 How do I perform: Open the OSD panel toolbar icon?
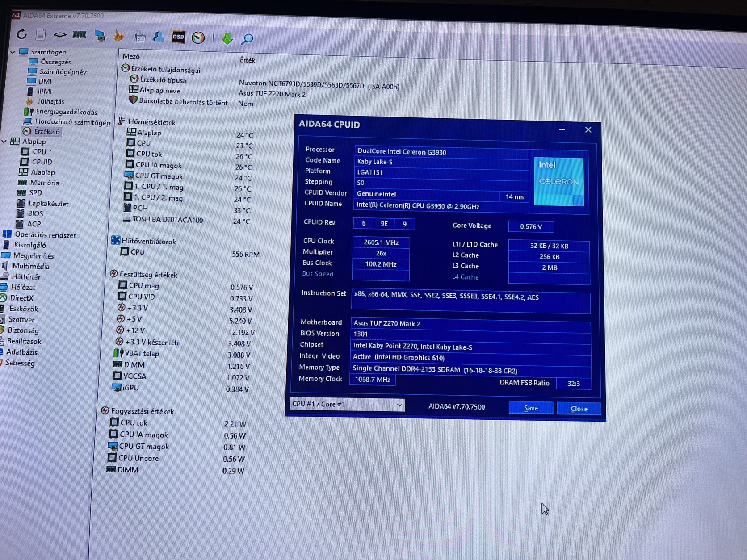pyautogui.click(x=178, y=37)
